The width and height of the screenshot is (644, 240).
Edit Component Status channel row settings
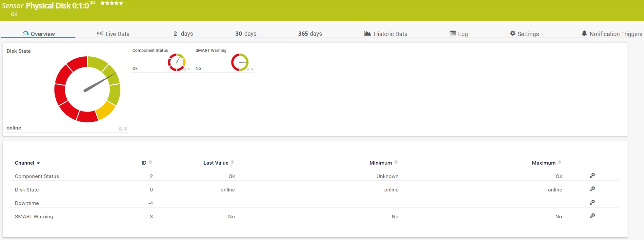[592, 176]
